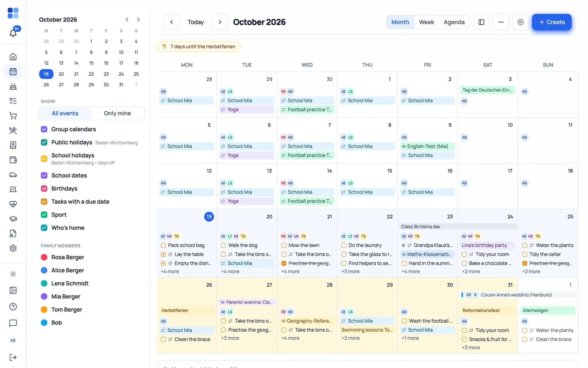Expand +4 more on October 19
Image resolution: width=588 pixels, height=368 pixels.
170,271
